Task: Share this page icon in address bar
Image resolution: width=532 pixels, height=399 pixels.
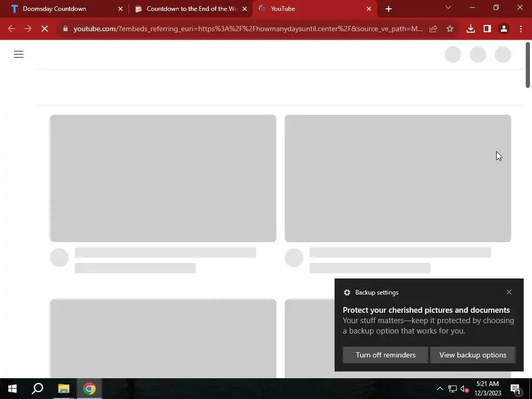Action: point(433,29)
